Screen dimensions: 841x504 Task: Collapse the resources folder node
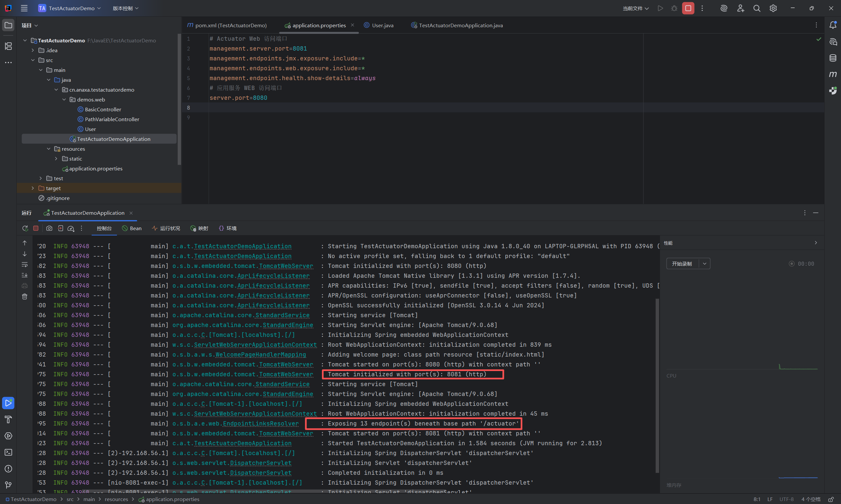point(49,149)
